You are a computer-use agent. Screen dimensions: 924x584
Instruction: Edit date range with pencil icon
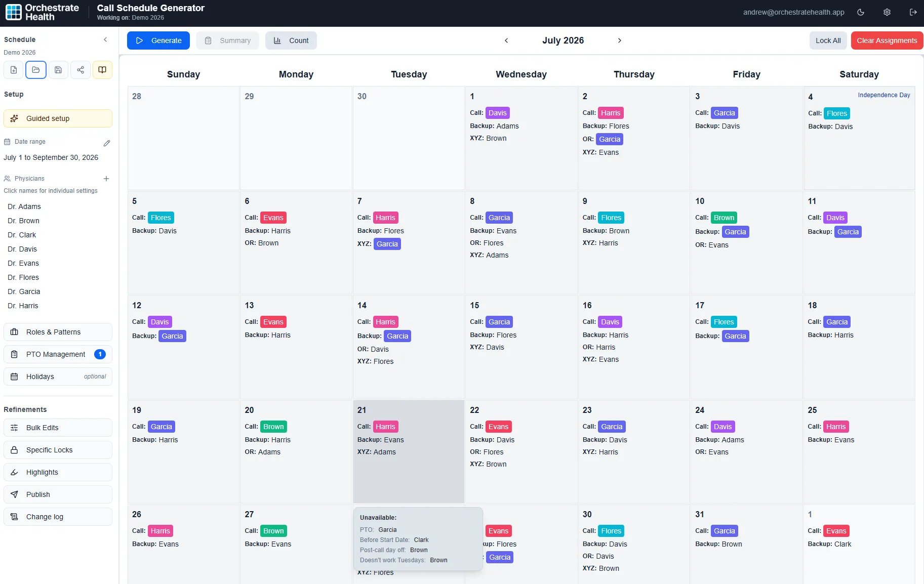(x=107, y=143)
